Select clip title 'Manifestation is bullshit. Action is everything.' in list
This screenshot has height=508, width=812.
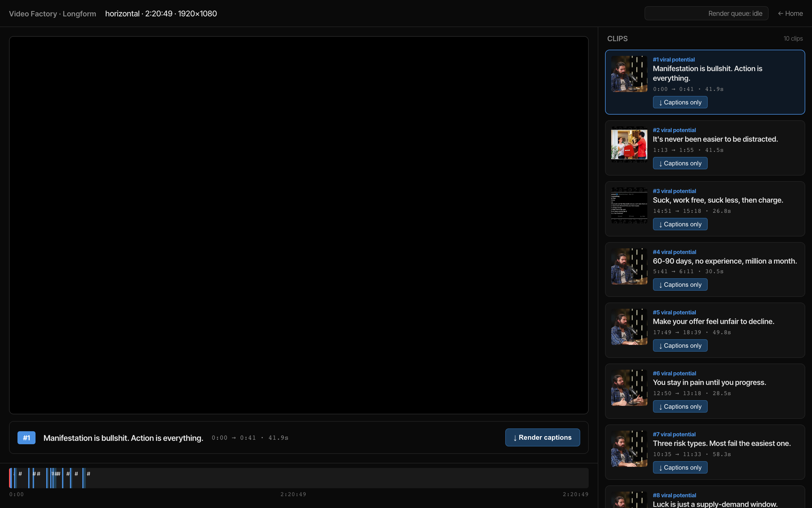707,73
